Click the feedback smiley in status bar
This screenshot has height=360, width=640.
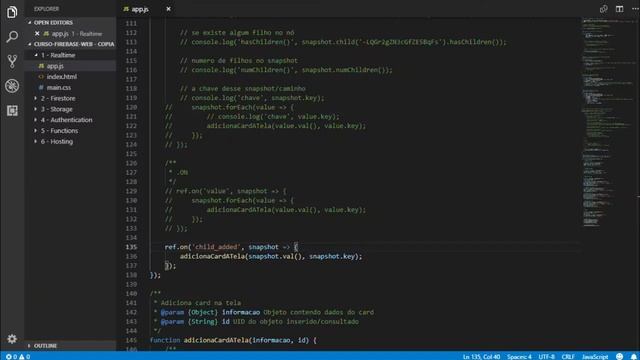(x=619, y=356)
